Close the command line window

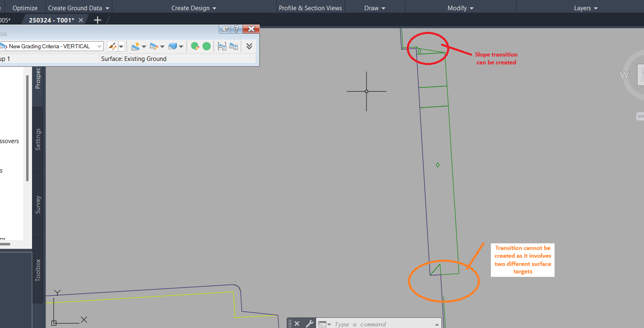(297, 324)
